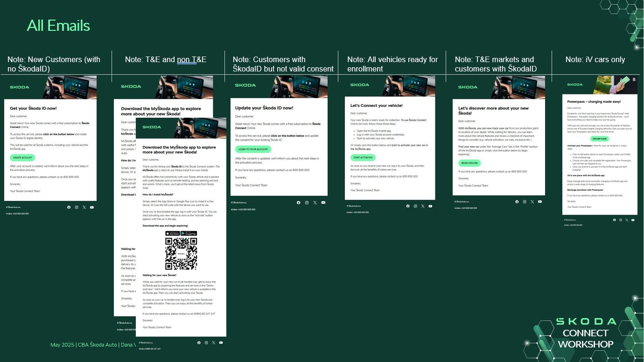Click the Google Play download badge
Image resolution: width=644 pixels, height=362 pixels.
point(189,234)
